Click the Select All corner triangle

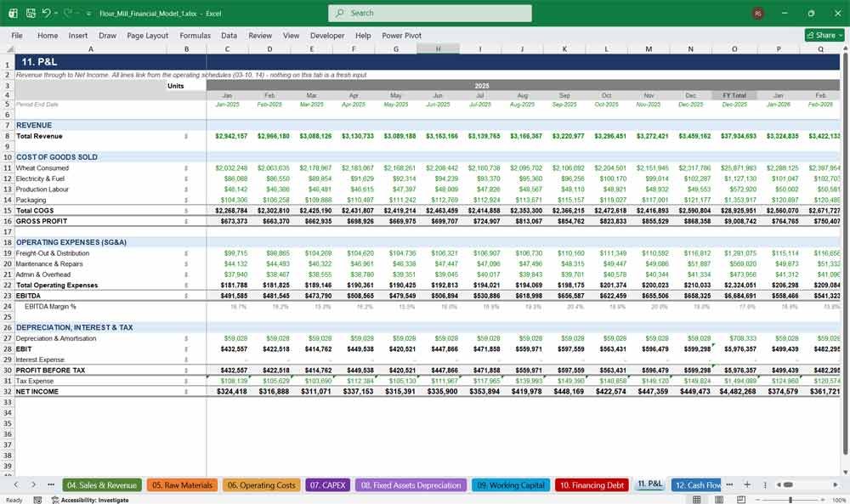9,48
